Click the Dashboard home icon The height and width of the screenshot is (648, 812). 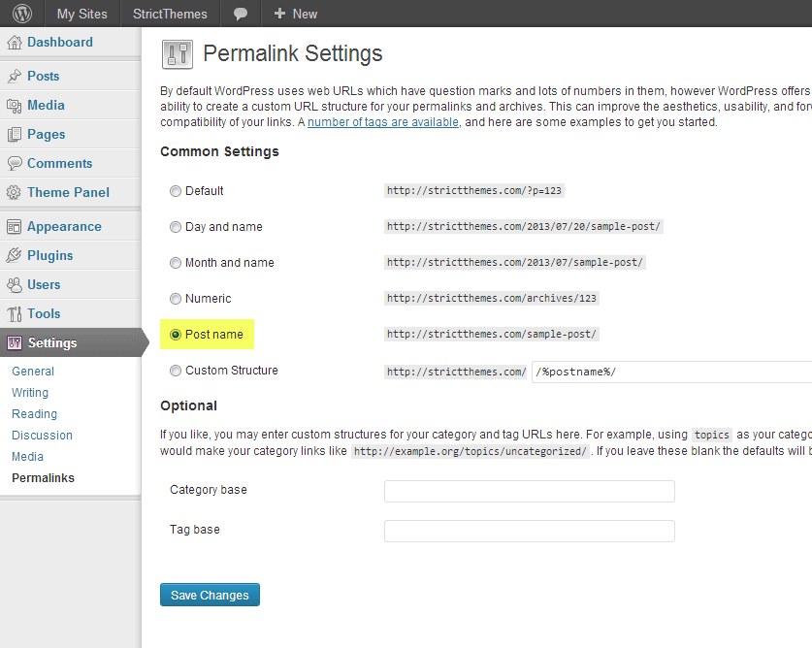tap(15, 43)
